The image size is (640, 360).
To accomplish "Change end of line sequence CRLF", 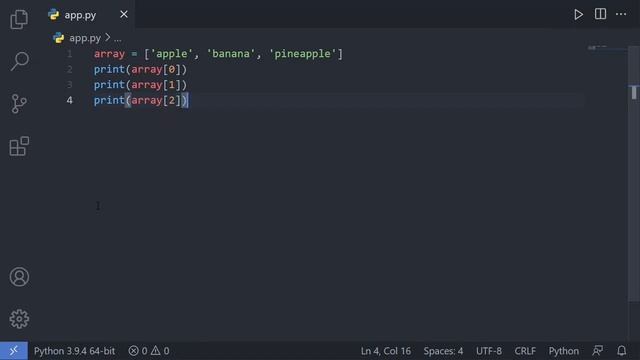I will (x=525, y=351).
